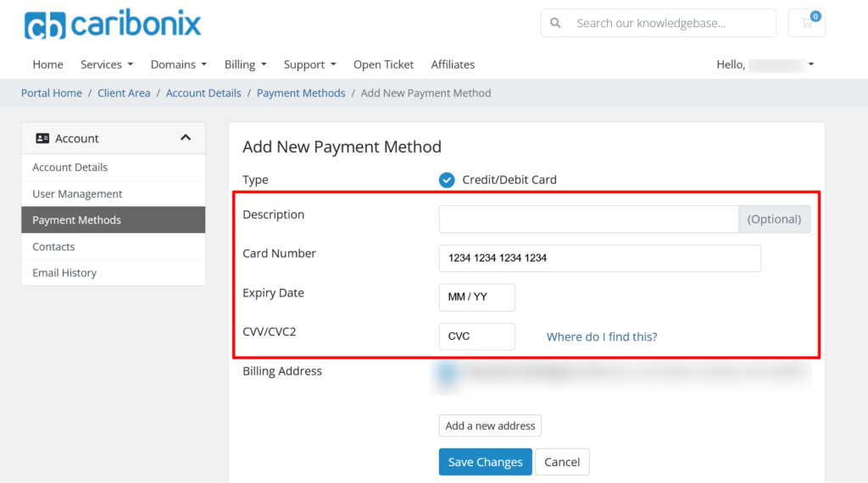
Task: Expand the Billing dropdown menu
Action: 246,64
